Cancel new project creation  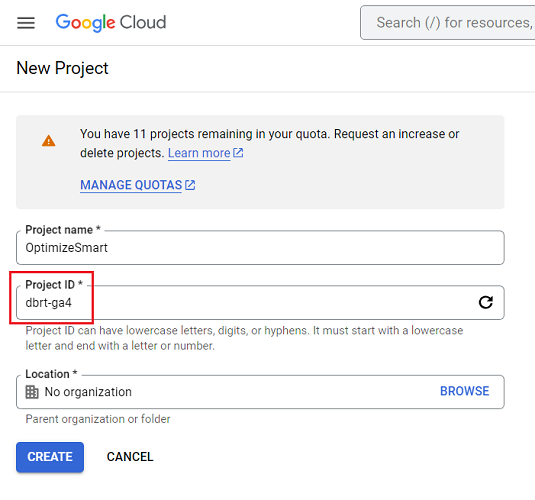point(130,457)
